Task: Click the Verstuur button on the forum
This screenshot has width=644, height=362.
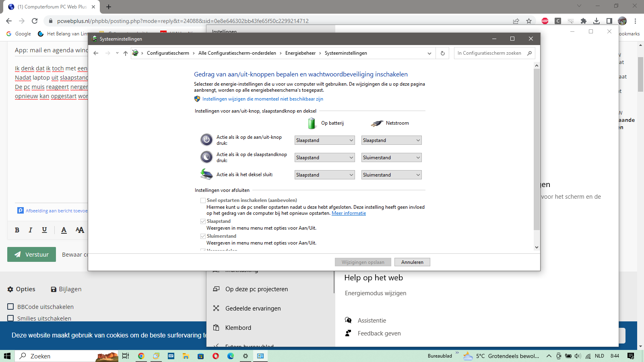Action: [31, 255]
